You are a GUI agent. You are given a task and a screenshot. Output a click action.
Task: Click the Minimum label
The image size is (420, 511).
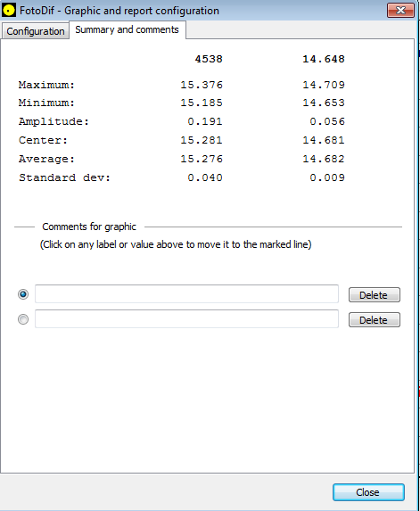tap(46, 103)
